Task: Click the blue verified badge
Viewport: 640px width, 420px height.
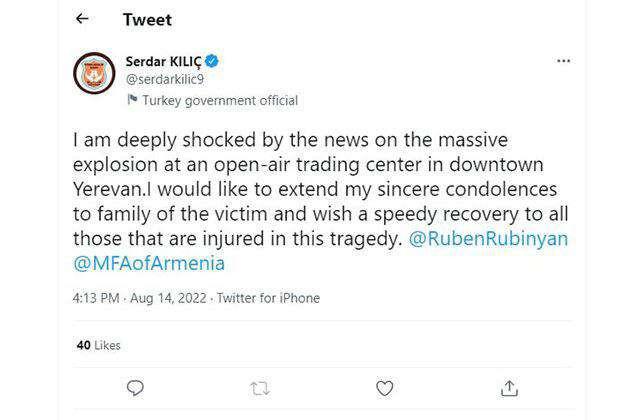Action: click(x=212, y=61)
